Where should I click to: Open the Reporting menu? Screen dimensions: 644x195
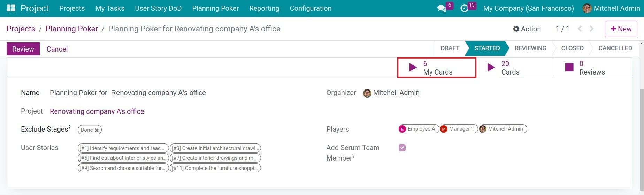click(x=264, y=8)
